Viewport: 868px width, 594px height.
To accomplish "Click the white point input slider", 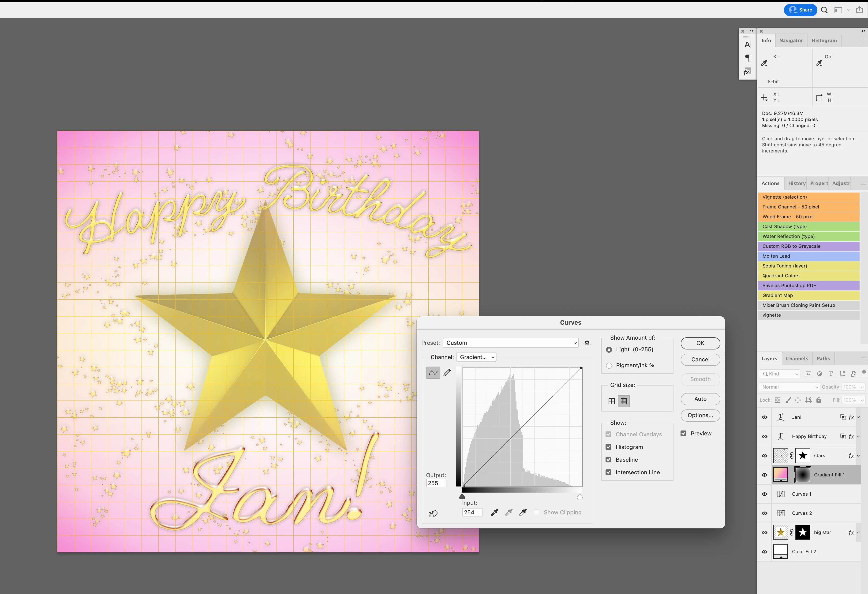I will click(x=580, y=497).
